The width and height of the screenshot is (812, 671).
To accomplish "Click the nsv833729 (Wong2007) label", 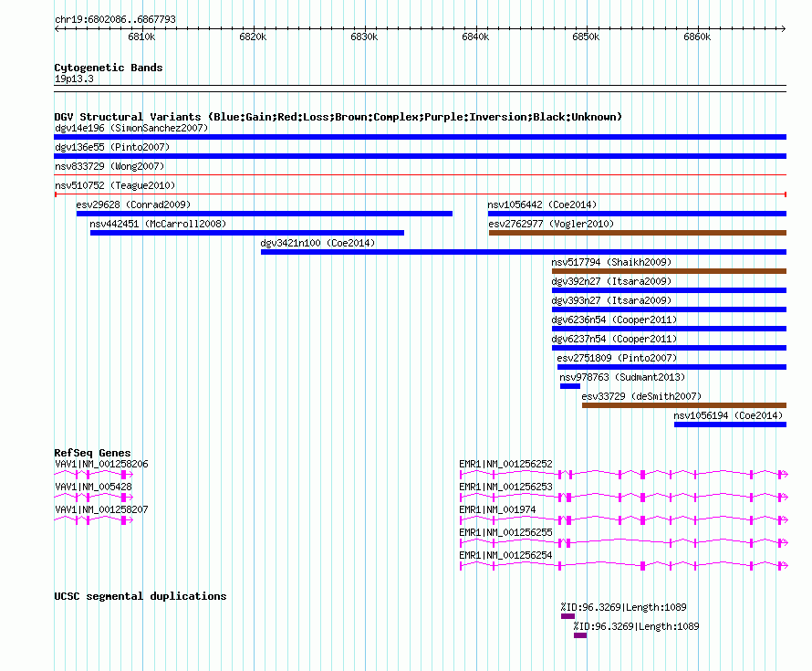I will pos(109,166).
